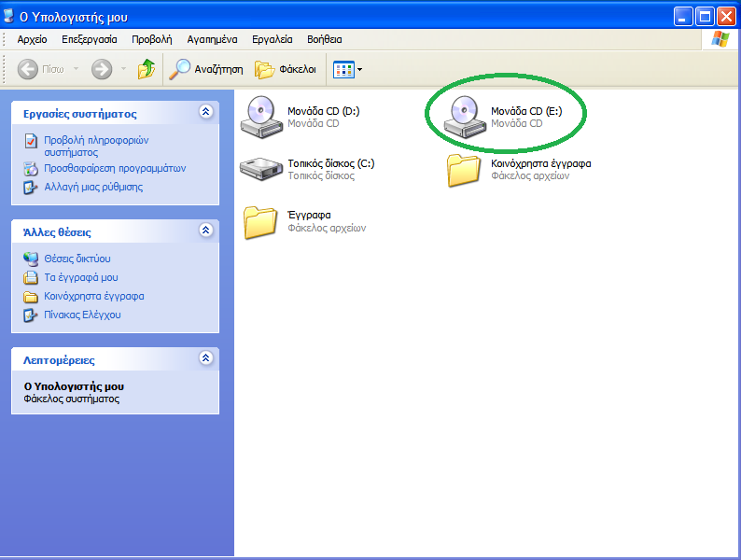Select the CD drive (D:) icon

pos(261,118)
